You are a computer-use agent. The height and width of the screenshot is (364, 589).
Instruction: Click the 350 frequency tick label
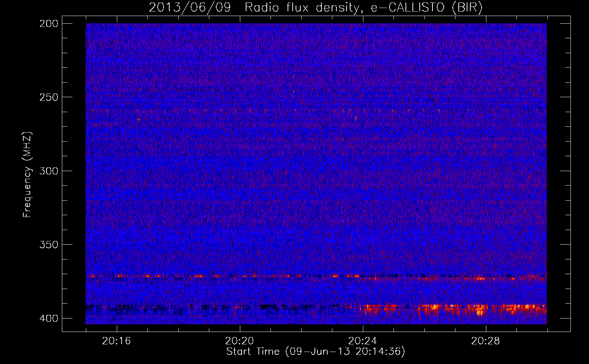click(48, 244)
